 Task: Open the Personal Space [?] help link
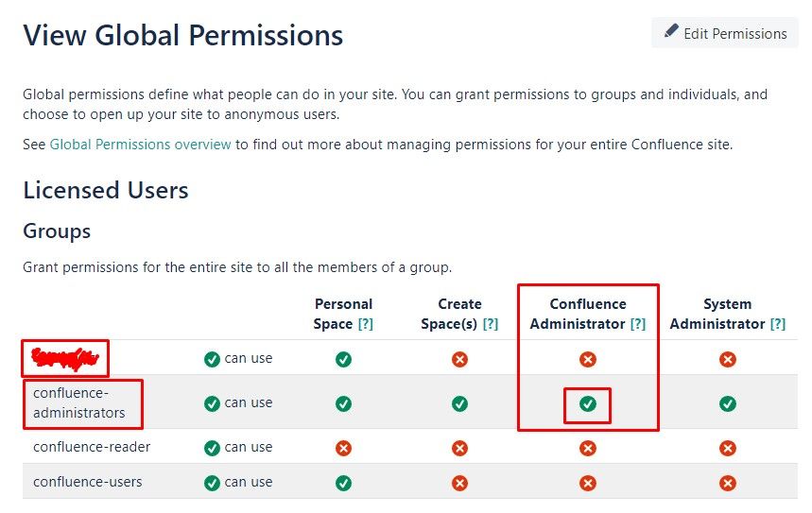point(365,324)
